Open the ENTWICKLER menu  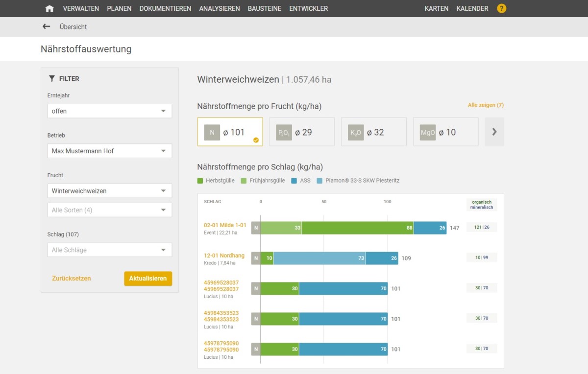pos(309,8)
